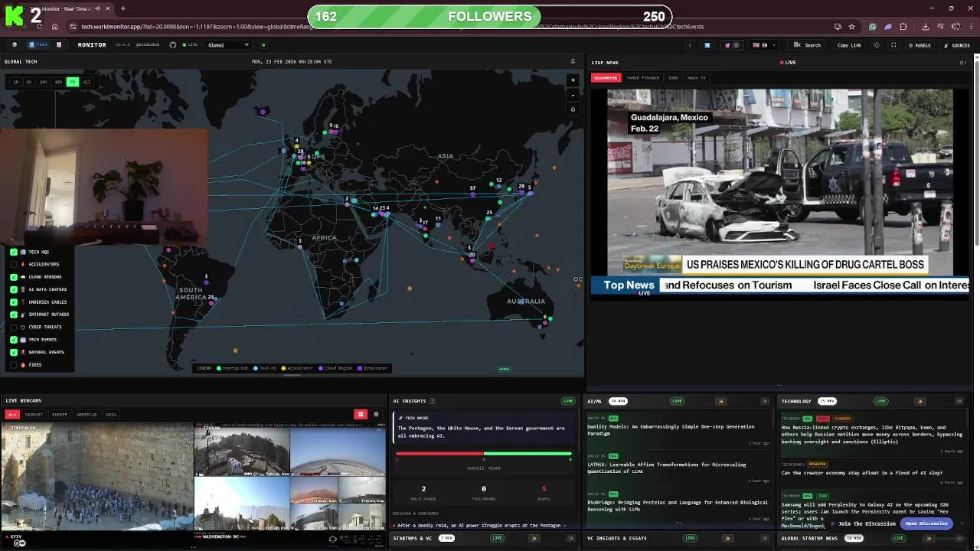Toggle theme with the sun icon

(x=877, y=45)
